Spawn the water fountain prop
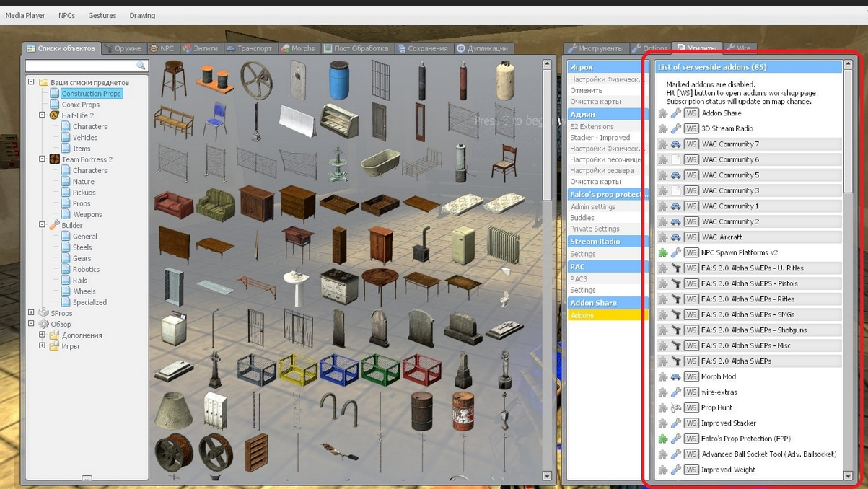Image resolution: width=868 pixels, height=489 pixels. pyautogui.click(x=337, y=164)
